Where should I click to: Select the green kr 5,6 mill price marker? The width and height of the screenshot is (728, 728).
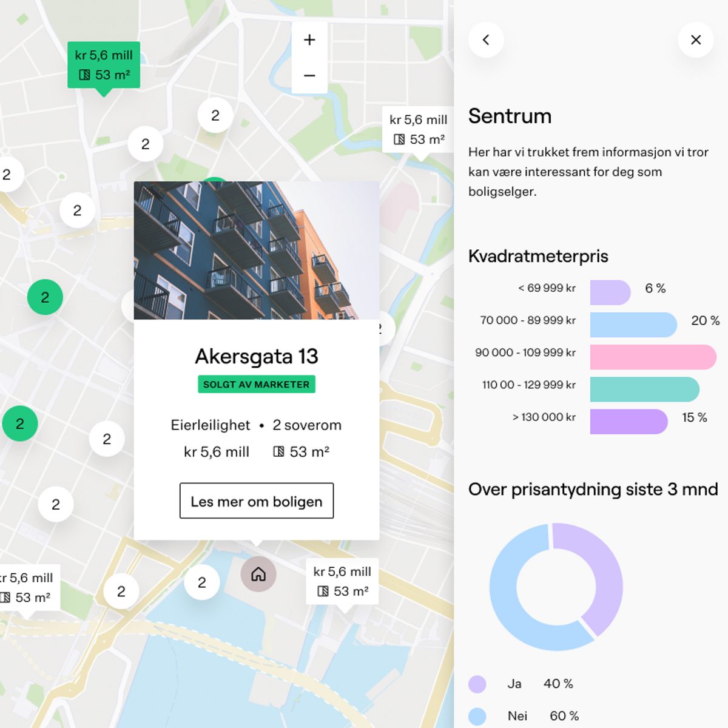pyautogui.click(x=104, y=66)
